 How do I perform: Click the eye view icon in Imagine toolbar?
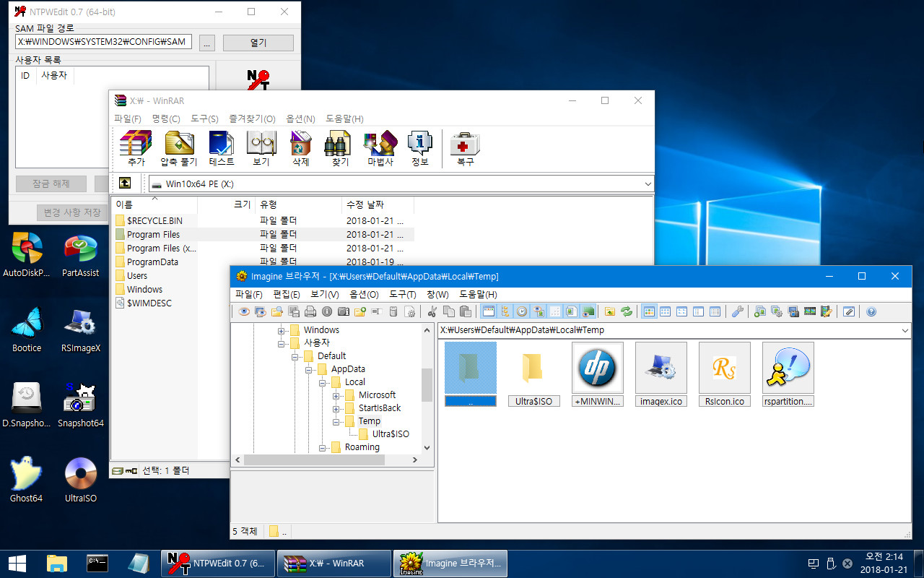tap(244, 311)
